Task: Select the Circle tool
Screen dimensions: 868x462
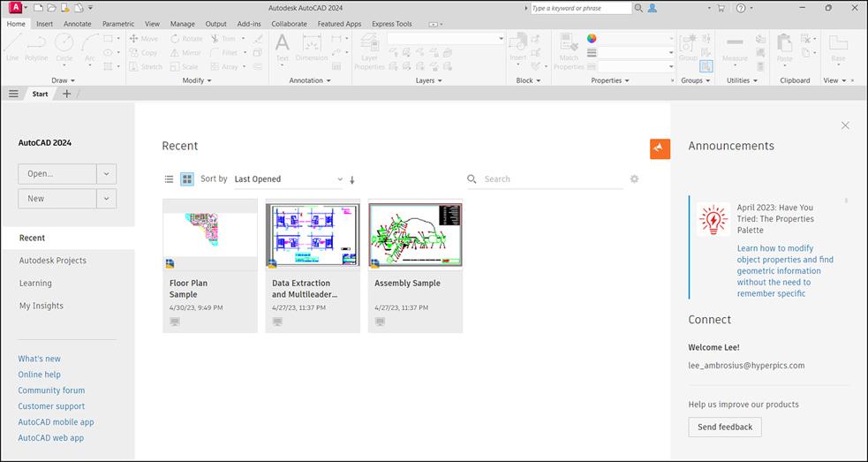Action: click(x=64, y=47)
